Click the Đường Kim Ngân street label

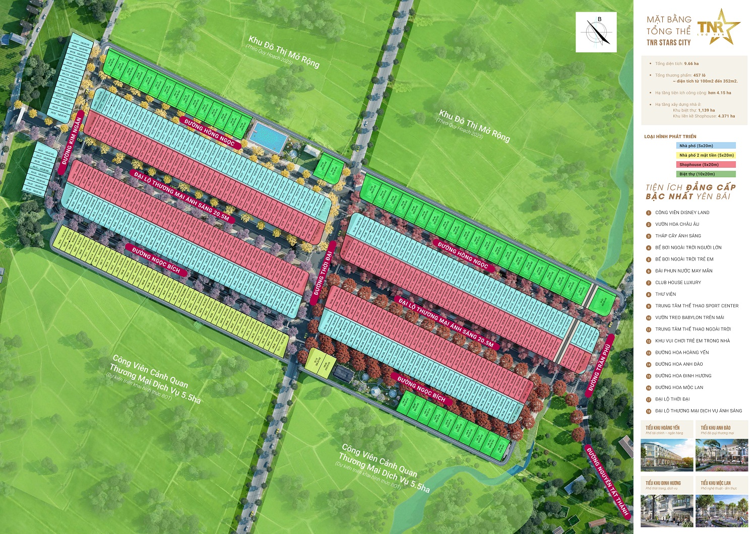coord(72,142)
